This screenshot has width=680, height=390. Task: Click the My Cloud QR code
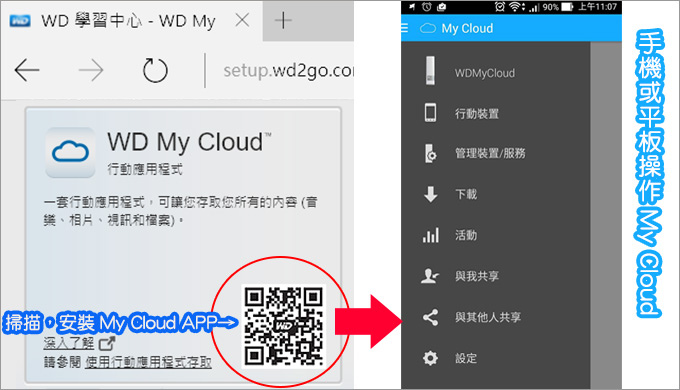pyautogui.click(x=283, y=325)
